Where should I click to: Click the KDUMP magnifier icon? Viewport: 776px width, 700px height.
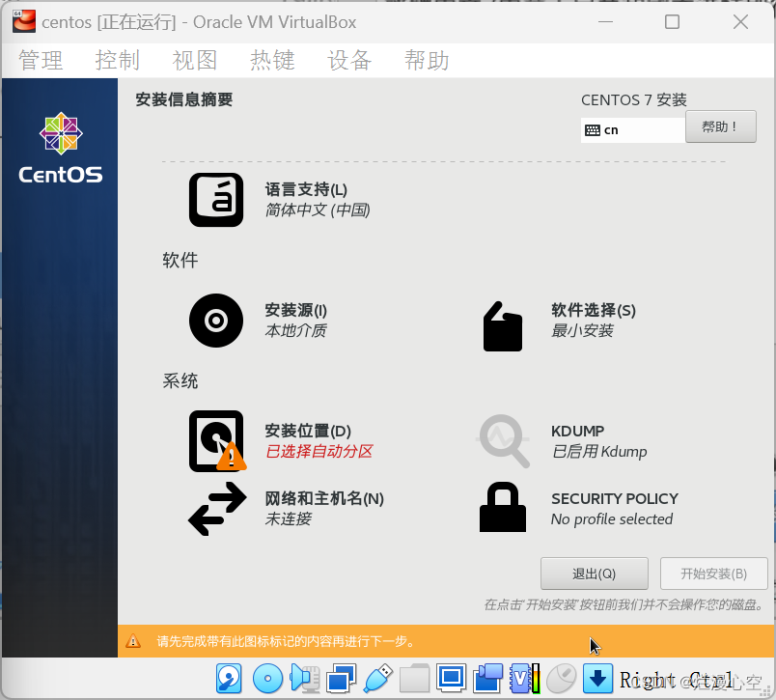503,440
